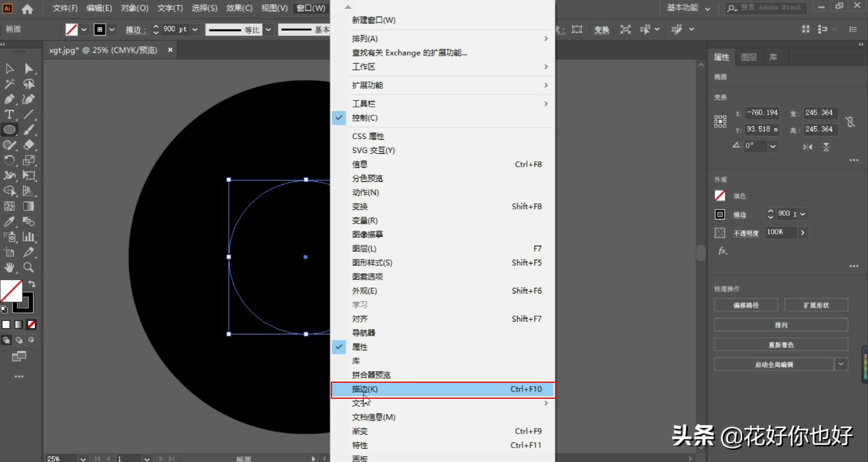Select the Shape Builder tool
This screenshot has width=868, height=462.
click(10, 191)
